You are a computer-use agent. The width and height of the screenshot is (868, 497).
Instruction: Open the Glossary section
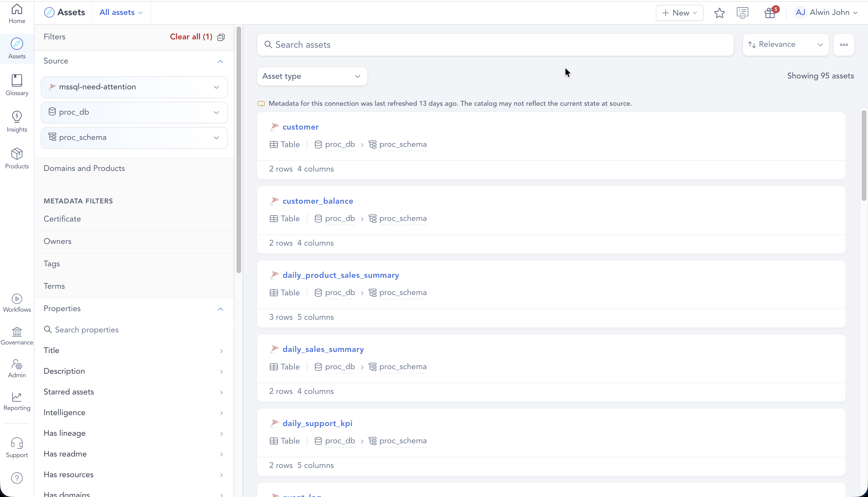[x=17, y=85]
